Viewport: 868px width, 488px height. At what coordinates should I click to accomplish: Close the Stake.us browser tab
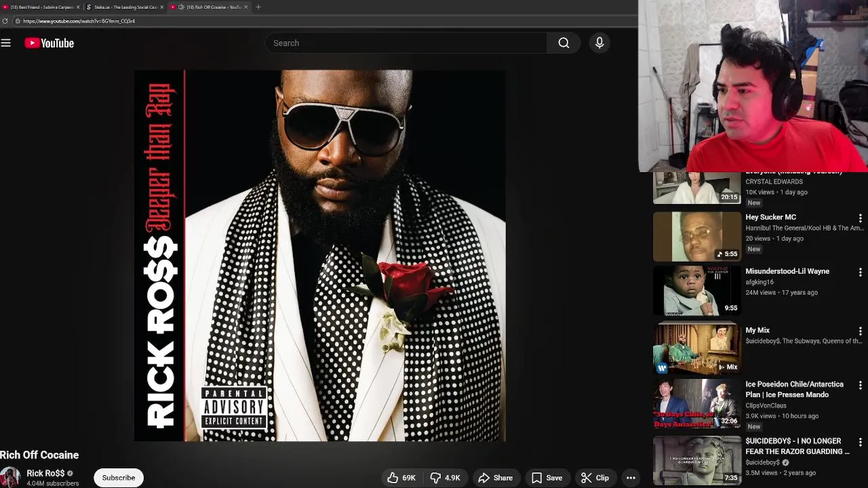161,7
